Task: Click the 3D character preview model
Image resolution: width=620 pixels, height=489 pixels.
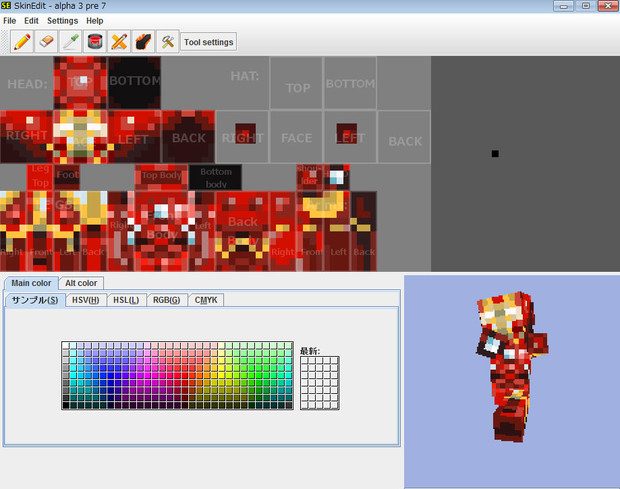Action: click(x=512, y=366)
